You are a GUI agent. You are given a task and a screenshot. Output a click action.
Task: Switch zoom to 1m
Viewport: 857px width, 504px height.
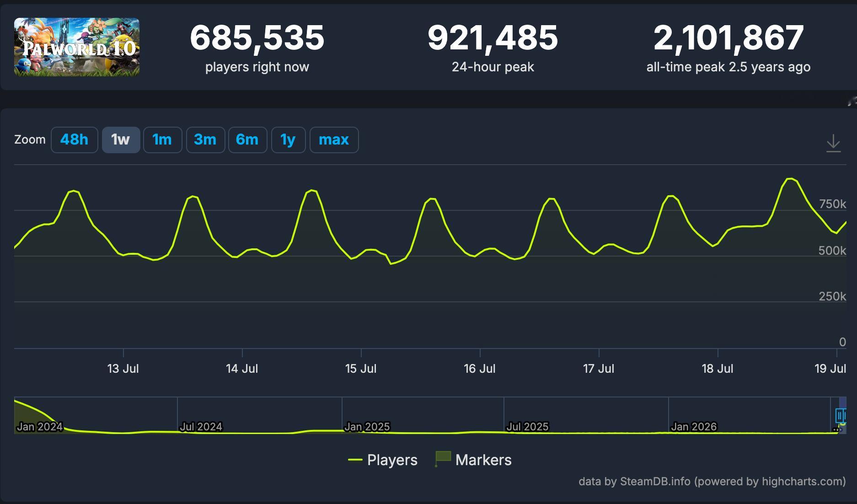162,140
